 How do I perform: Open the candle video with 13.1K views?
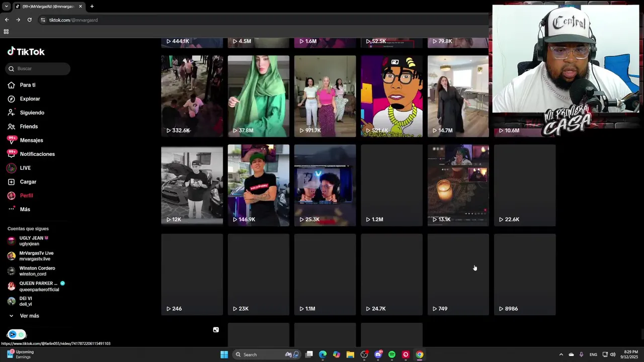tap(458, 186)
